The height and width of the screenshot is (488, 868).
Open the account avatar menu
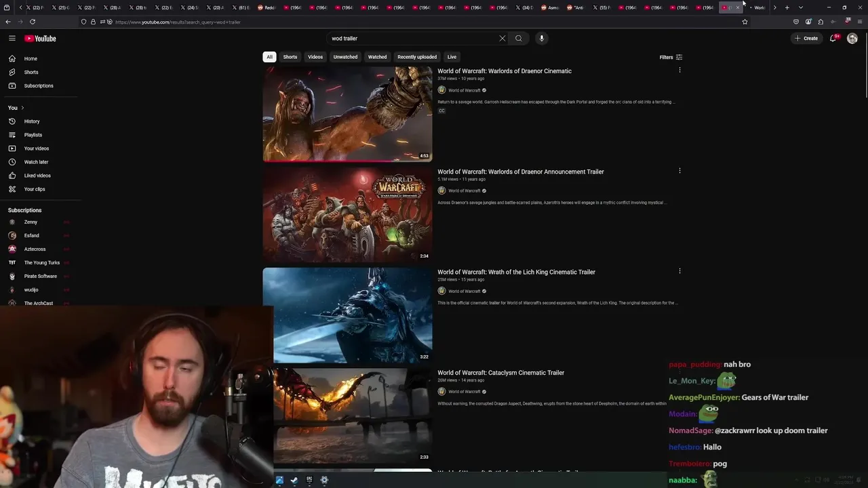click(852, 39)
